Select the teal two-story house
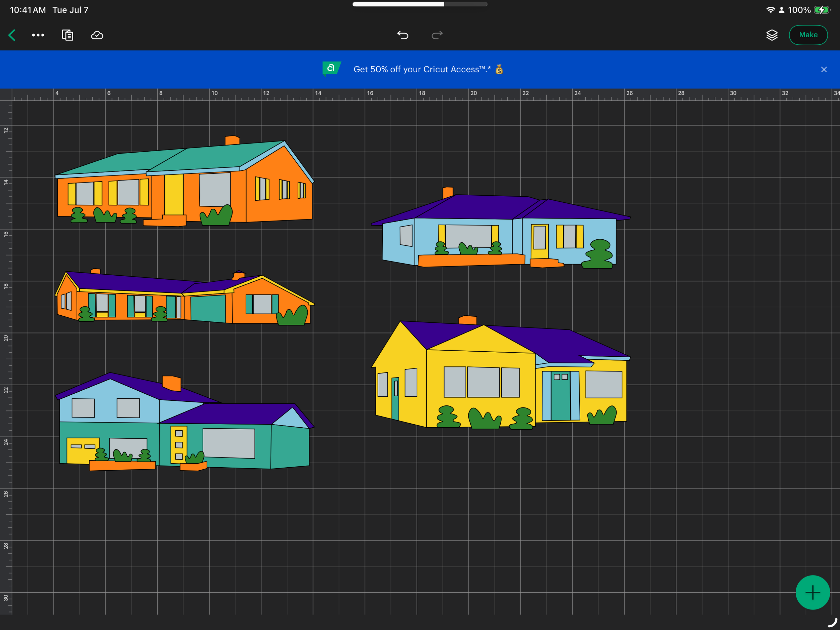Viewport: 840px width, 630px height. click(184, 422)
